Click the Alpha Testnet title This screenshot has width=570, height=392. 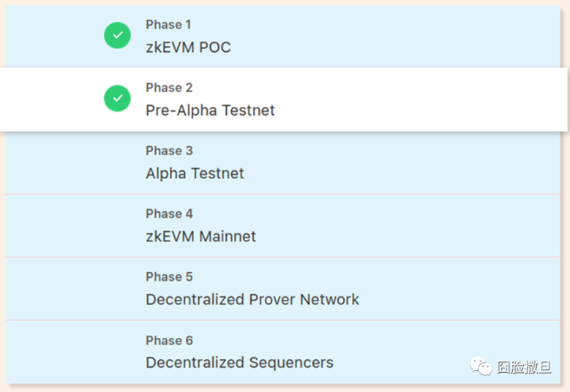(195, 173)
